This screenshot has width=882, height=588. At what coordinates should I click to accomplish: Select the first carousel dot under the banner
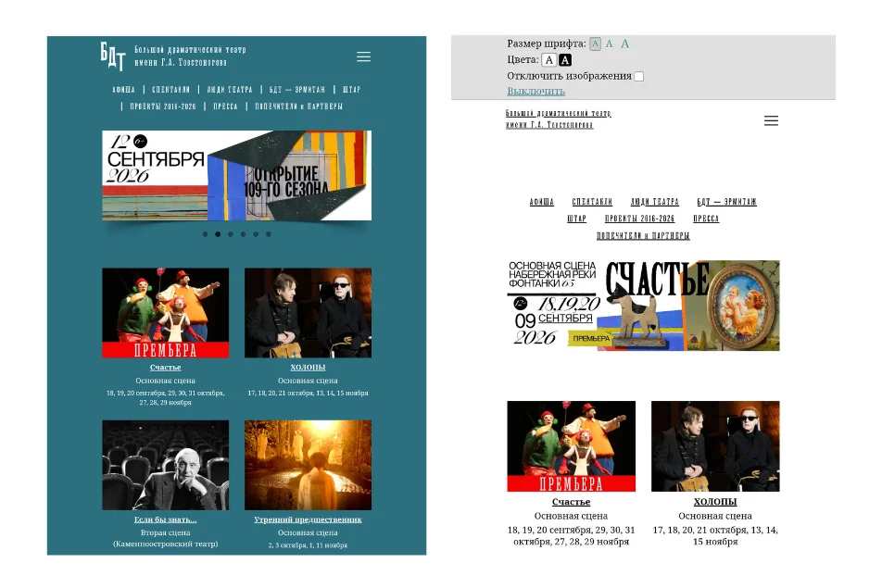pos(205,234)
